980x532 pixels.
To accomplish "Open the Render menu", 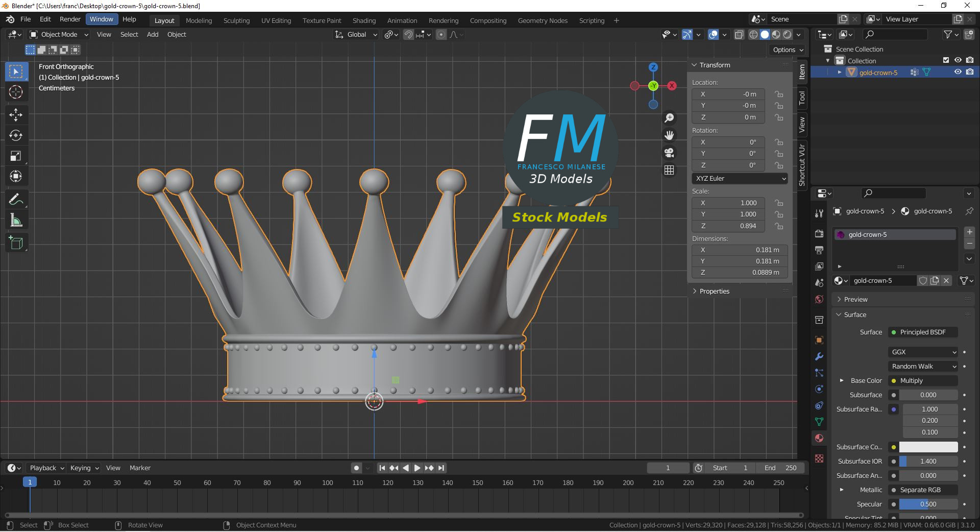I will click(x=70, y=19).
